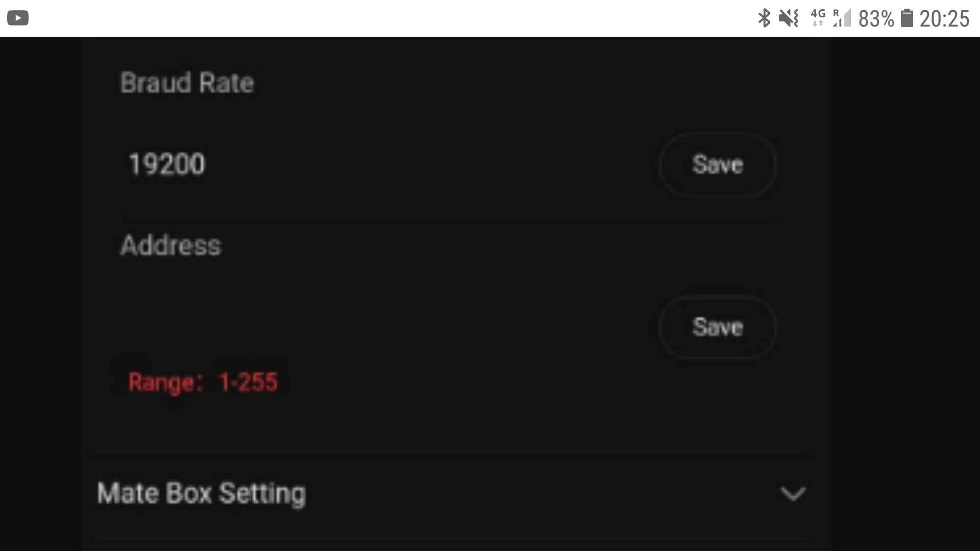Expand Mate Box Setting with chevron

click(x=793, y=493)
